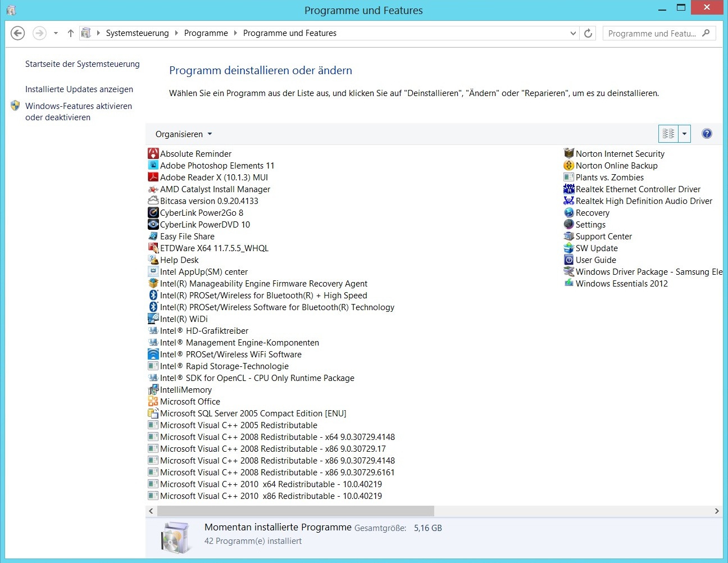Click the left arrow of horizontal scrollbar
The width and height of the screenshot is (728, 563).
click(x=151, y=511)
